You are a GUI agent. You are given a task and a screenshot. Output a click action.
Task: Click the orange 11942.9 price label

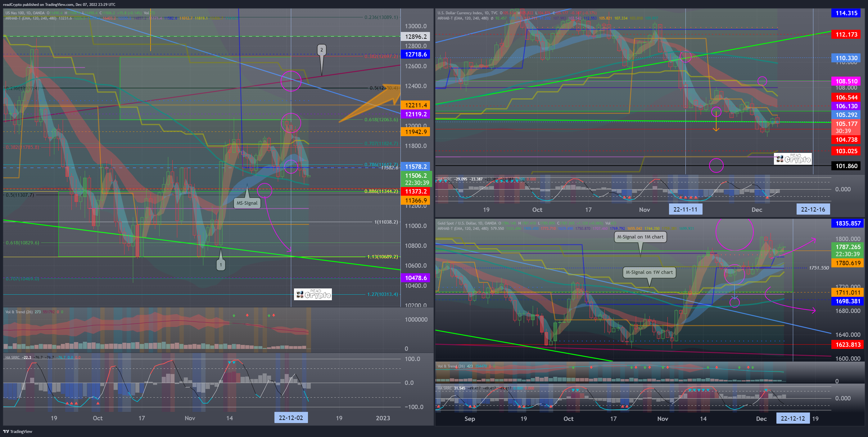point(415,132)
